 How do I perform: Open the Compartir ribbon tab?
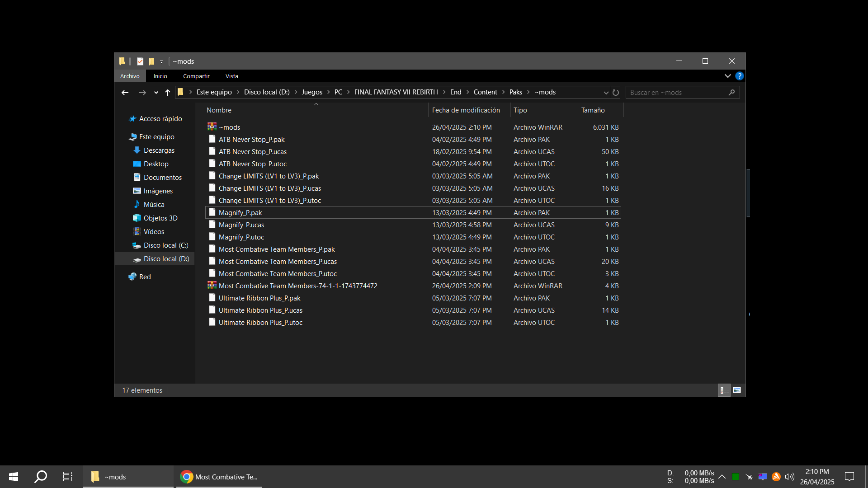pos(196,76)
